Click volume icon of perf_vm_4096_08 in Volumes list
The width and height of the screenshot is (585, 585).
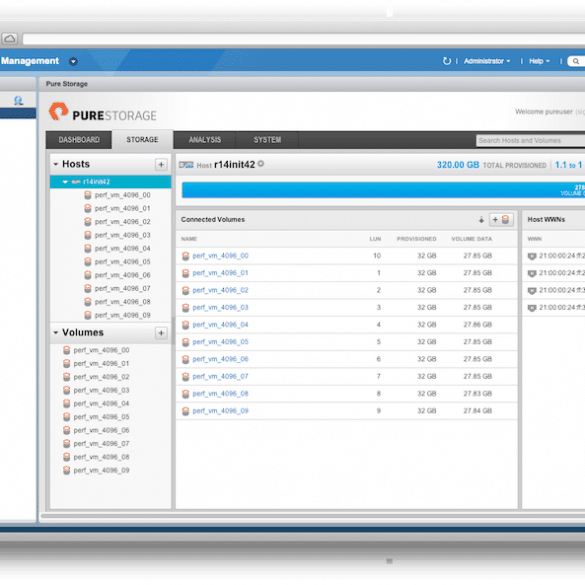66,457
